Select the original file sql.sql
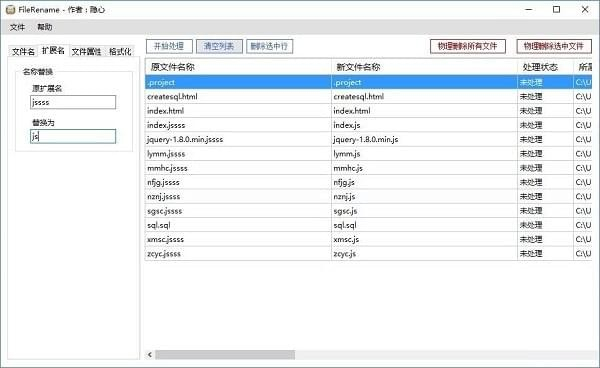Viewport: 600px width, 368px height. coord(238,225)
